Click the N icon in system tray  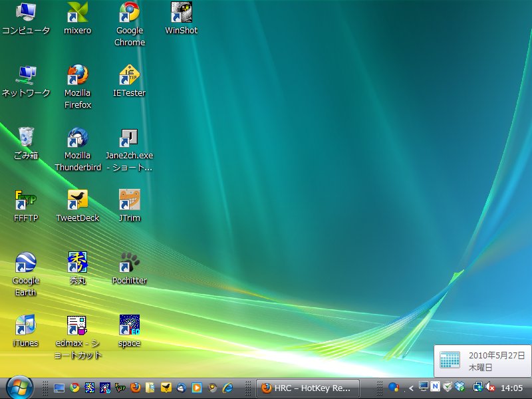435,386
